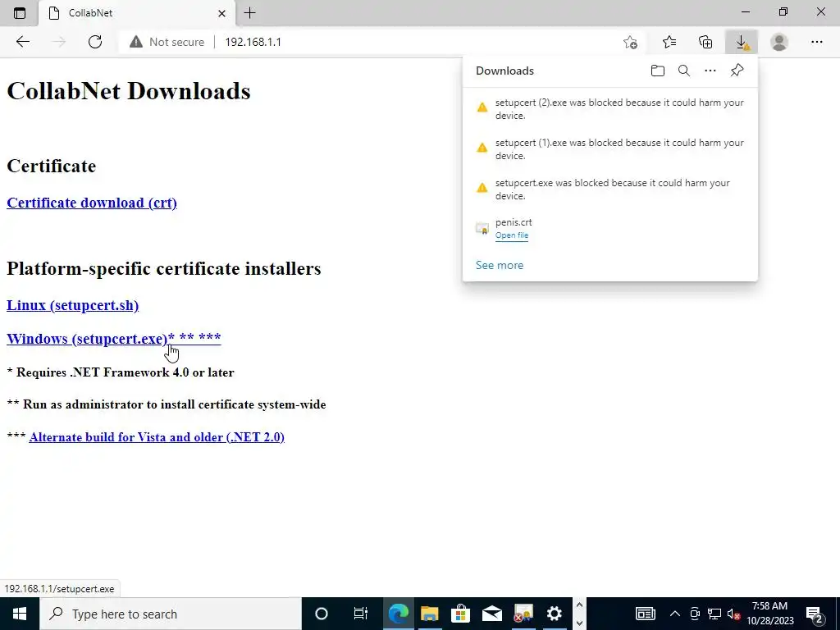The image size is (840, 630).
Task: Open downloads folder icon in Downloads panel
Action: tap(657, 71)
